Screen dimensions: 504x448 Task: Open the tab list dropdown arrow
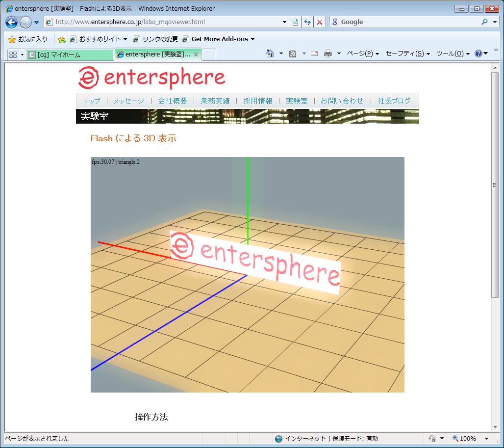22,54
